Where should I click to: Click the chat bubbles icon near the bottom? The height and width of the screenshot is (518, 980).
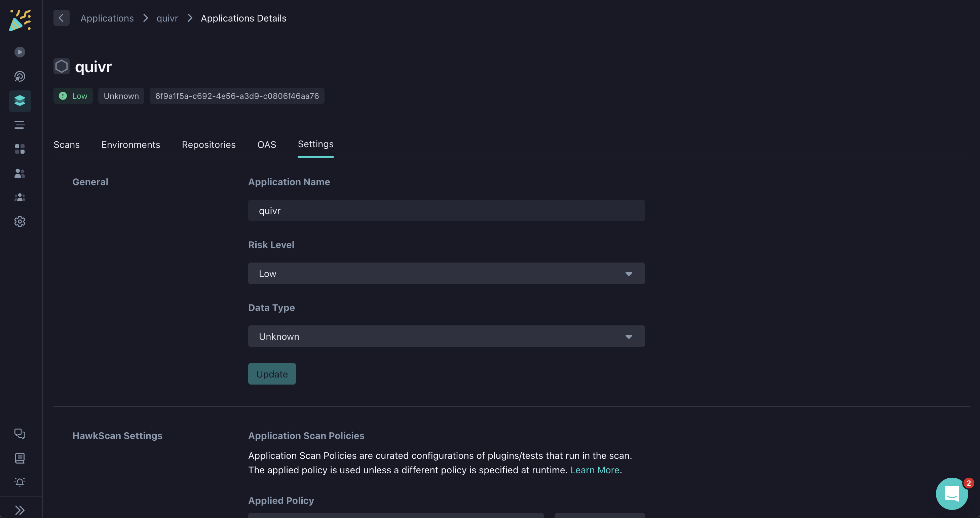coord(20,434)
